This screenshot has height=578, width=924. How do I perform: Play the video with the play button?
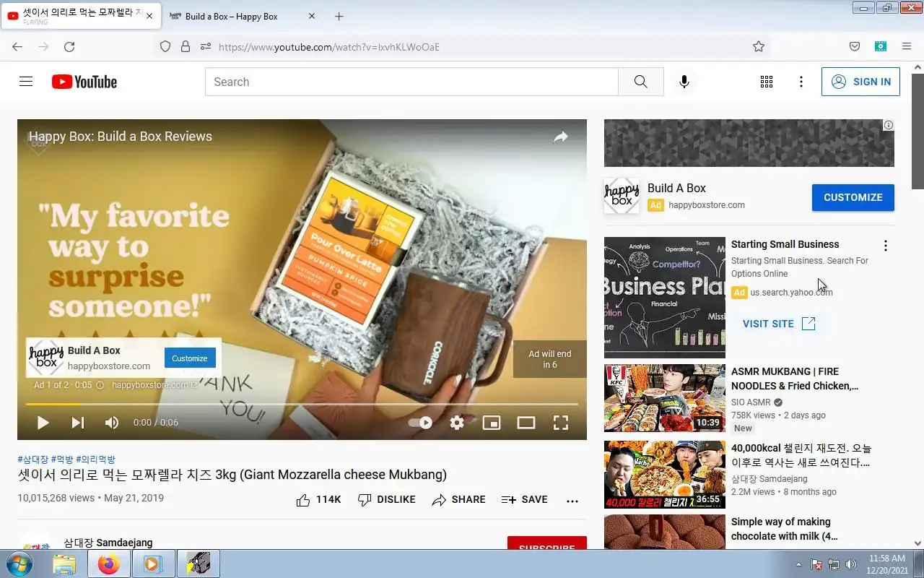pyautogui.click(x=43, y=423)
